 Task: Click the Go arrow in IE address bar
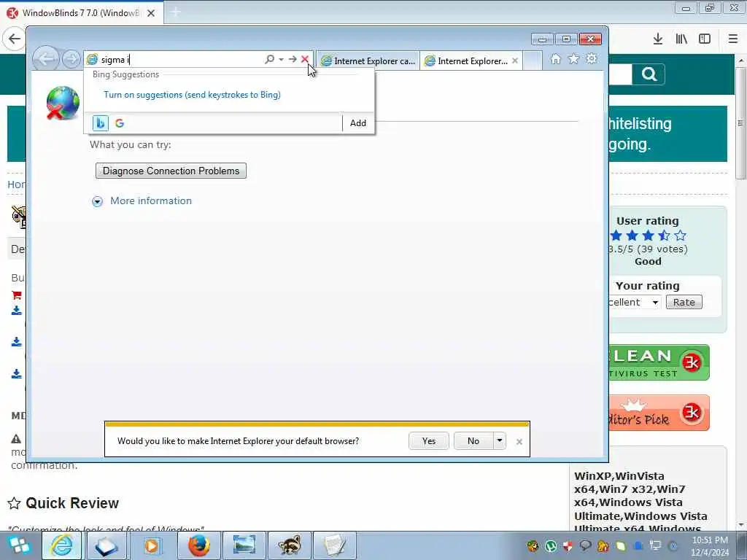coord(293,59)
